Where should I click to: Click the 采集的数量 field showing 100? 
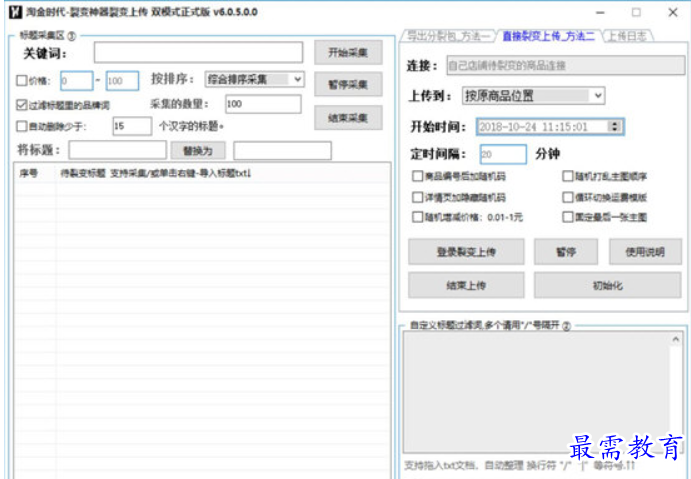(x=263, y=104)
